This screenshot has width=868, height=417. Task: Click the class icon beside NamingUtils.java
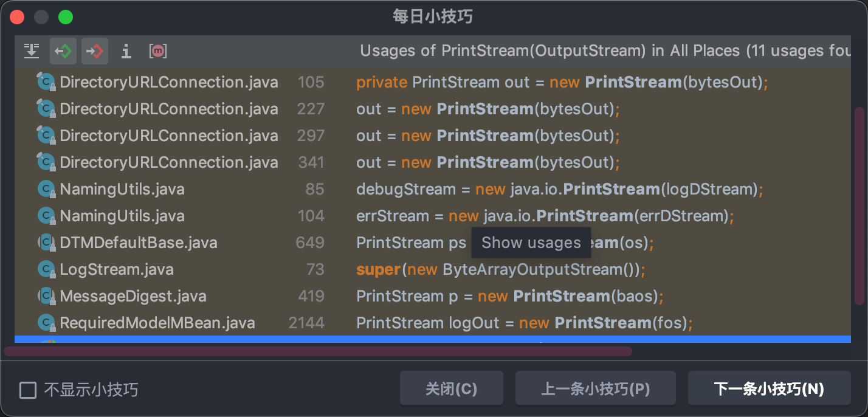[x=46, y=189]
